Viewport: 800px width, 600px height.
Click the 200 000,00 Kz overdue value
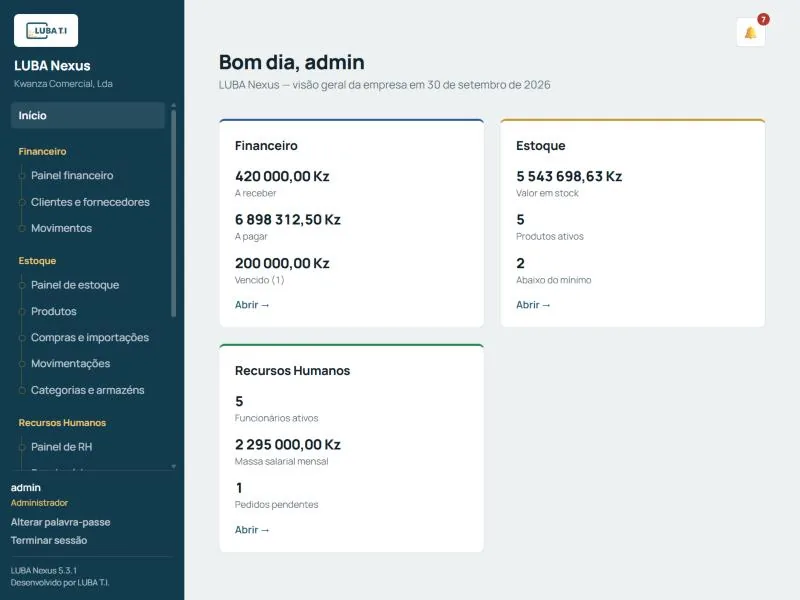click(x=282, y=263)
